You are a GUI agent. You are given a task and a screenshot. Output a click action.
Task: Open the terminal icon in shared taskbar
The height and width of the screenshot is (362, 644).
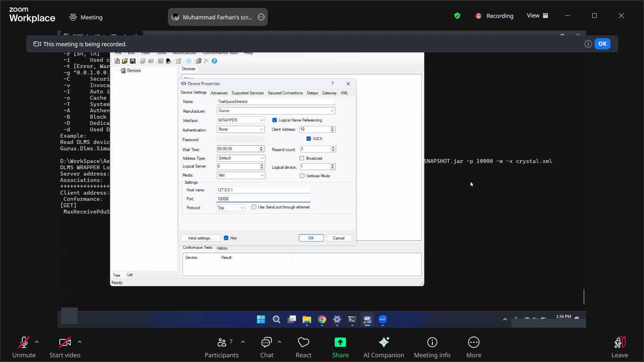click(352, 320)
